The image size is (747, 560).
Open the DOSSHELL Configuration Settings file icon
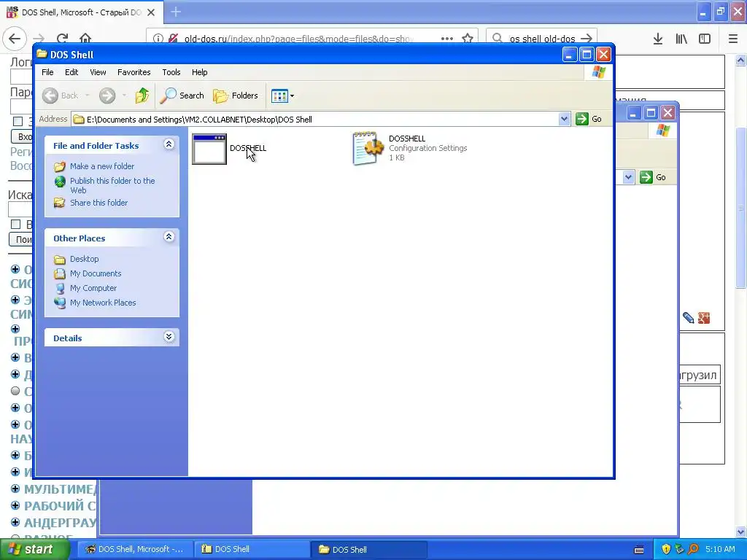(368, 149)
